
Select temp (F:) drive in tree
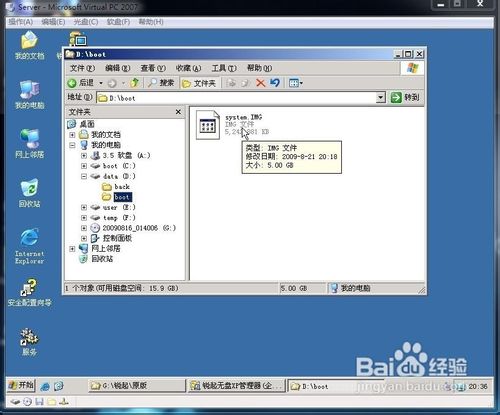[x=119, y=218]
